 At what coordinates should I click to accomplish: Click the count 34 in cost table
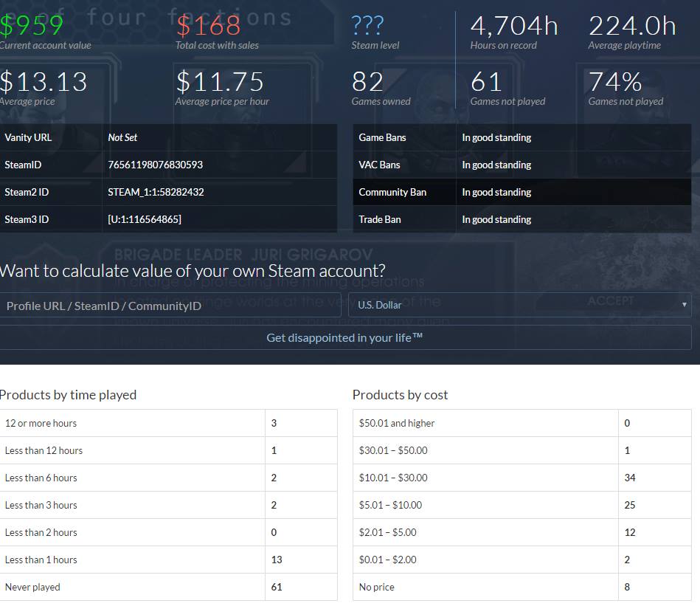629,478
